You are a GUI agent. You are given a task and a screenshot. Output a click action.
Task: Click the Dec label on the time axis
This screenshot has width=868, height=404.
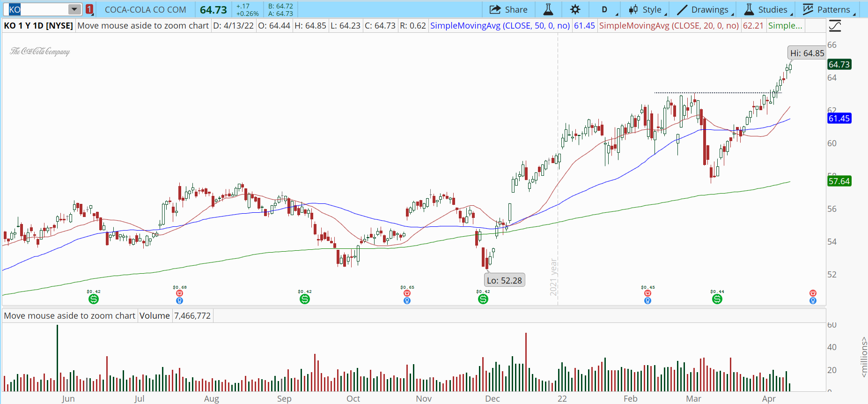tap(493, 399)
